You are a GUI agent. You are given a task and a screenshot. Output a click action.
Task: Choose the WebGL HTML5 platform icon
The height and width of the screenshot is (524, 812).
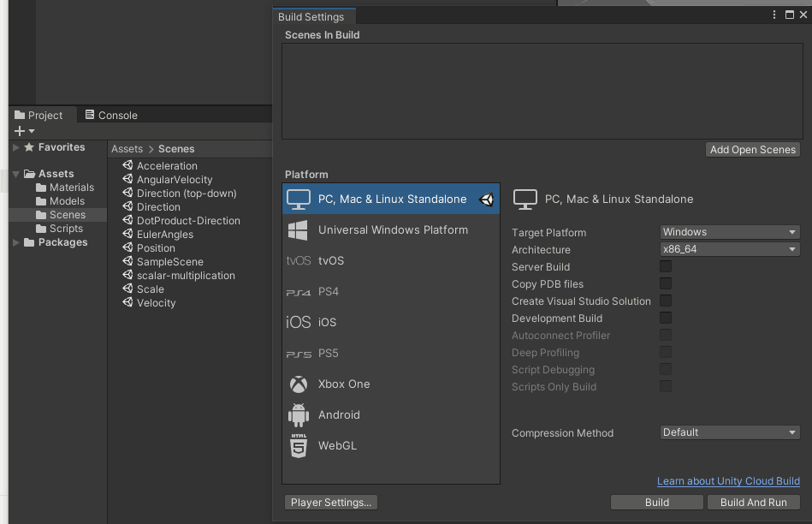(298, 446)
